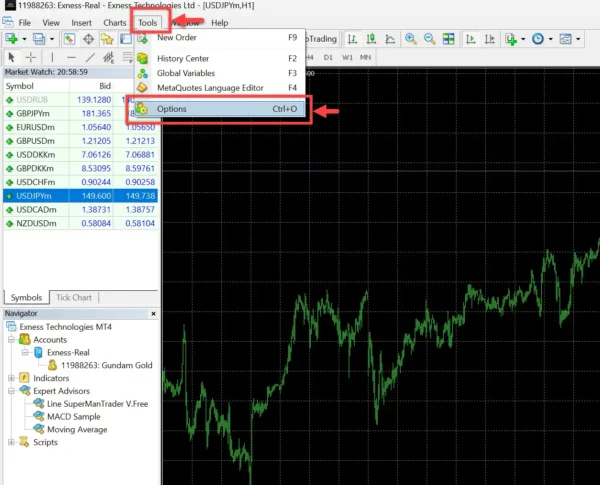This screenshot has width=600, height=485.
Task: Open the File menu
Action: tap(24, 23)
